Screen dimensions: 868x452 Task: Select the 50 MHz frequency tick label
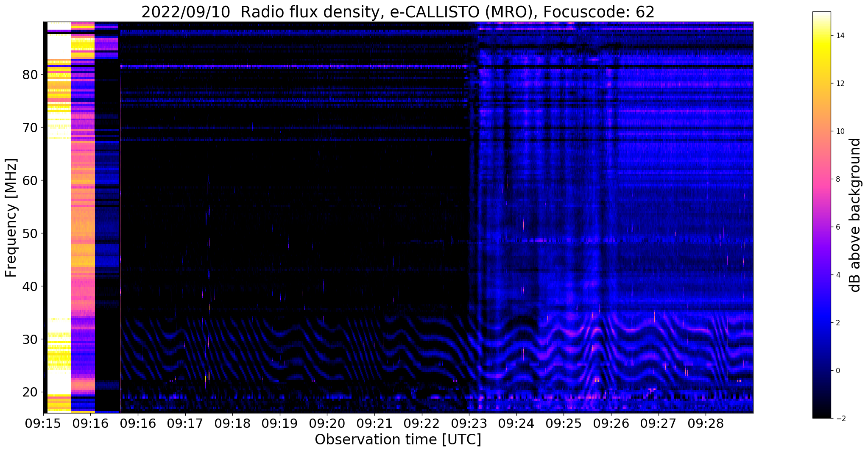click(30, 233)
